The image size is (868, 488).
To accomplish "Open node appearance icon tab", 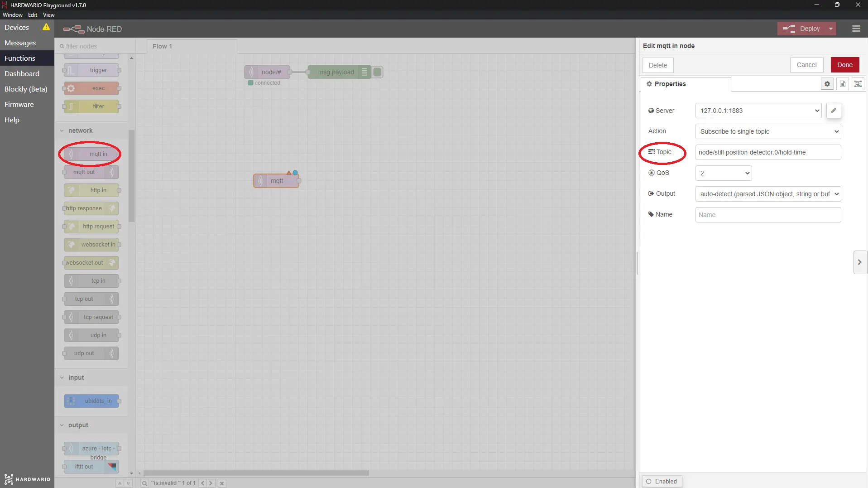I will [x=858, y=84].
